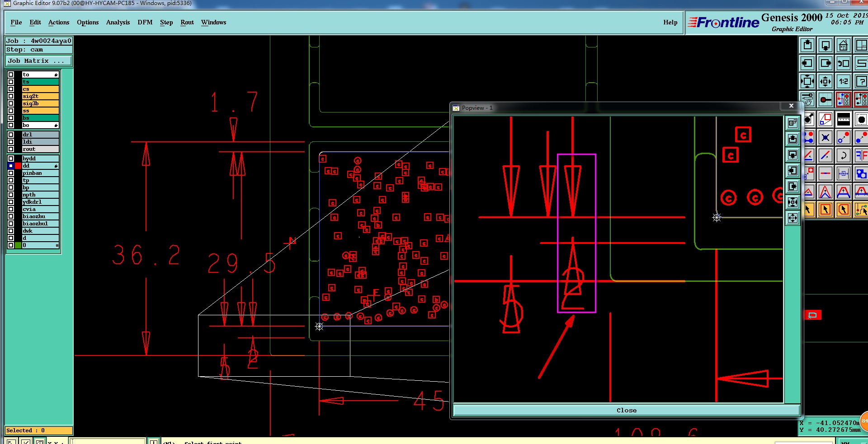Click the dimension width icon

click(x=844, y=173)
